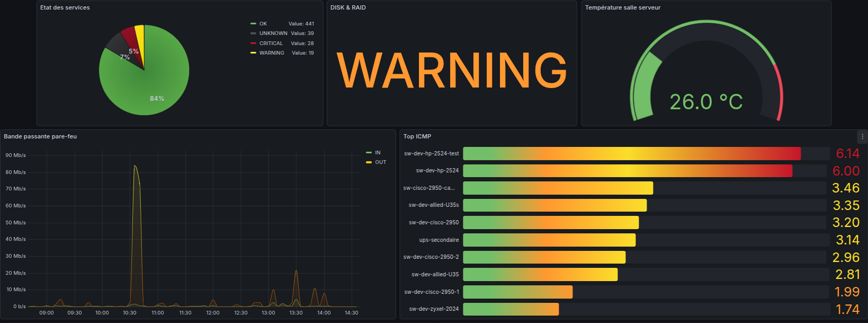Image resolution: width=868 pixels, height=323 pixels.
Task: Click the 1.74 value for sw-dev-zyxel-2024
Action: point(847,309)
